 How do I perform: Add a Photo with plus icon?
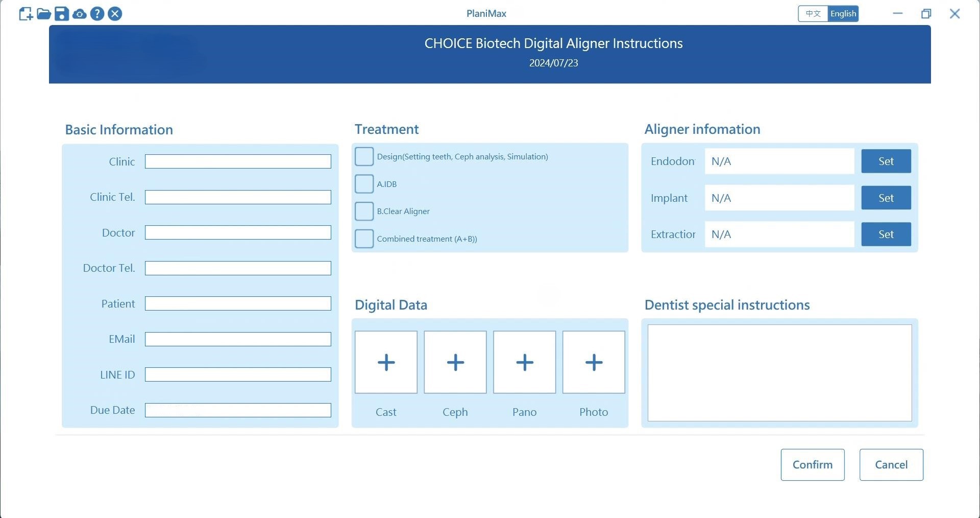[x=594, y=362]
